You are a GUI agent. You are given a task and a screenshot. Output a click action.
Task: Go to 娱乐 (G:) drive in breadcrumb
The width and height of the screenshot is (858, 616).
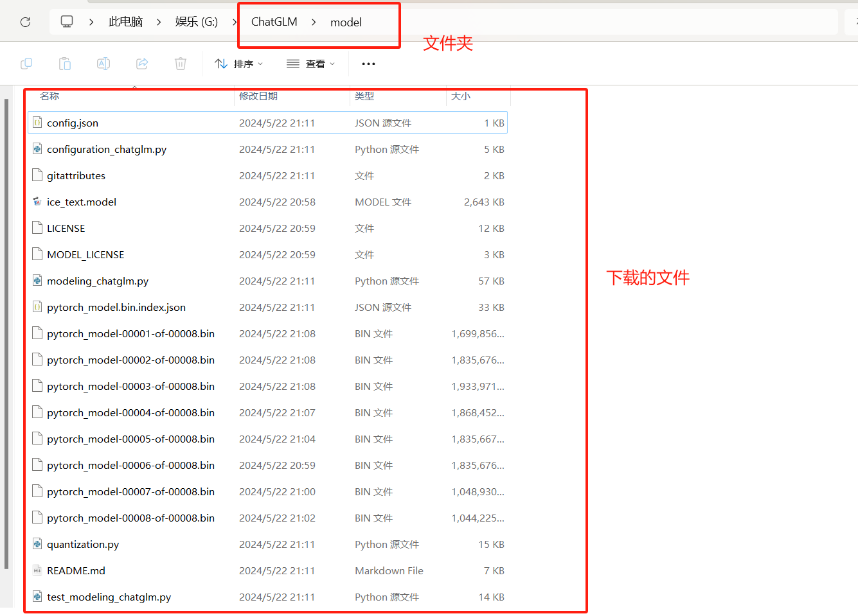tap(197, 22)
